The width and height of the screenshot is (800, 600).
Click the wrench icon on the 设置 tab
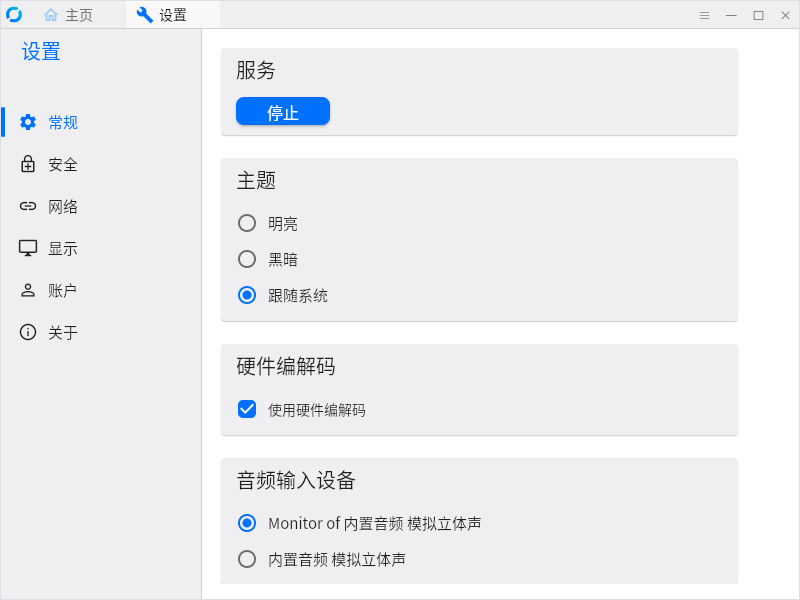tap(145, 15)
